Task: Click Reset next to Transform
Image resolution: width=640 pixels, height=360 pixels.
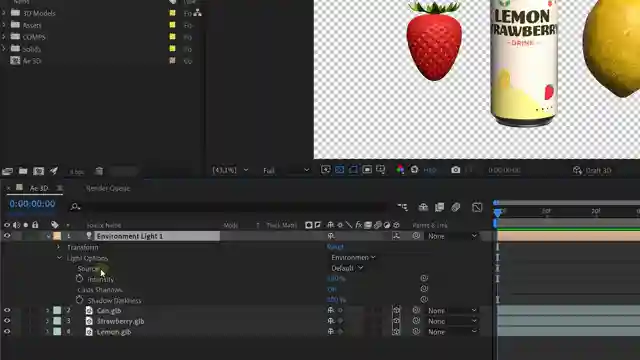Action: [335, 247]
